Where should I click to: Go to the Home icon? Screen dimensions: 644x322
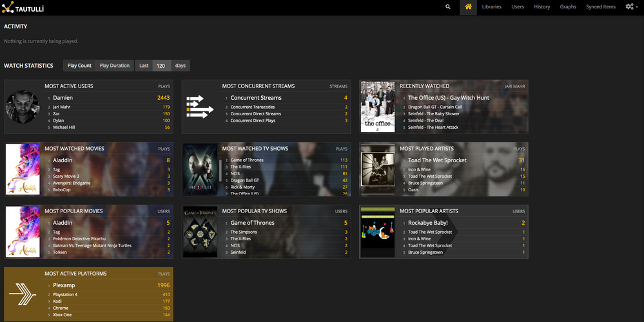coord(468,6)
